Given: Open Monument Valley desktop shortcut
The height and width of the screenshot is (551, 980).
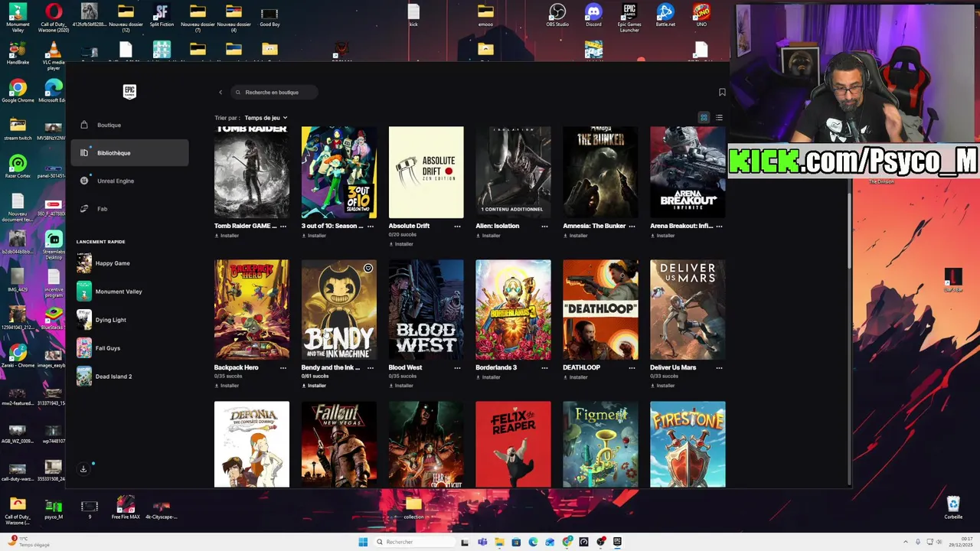Looking at the screenshot, I should coord(18,18).
